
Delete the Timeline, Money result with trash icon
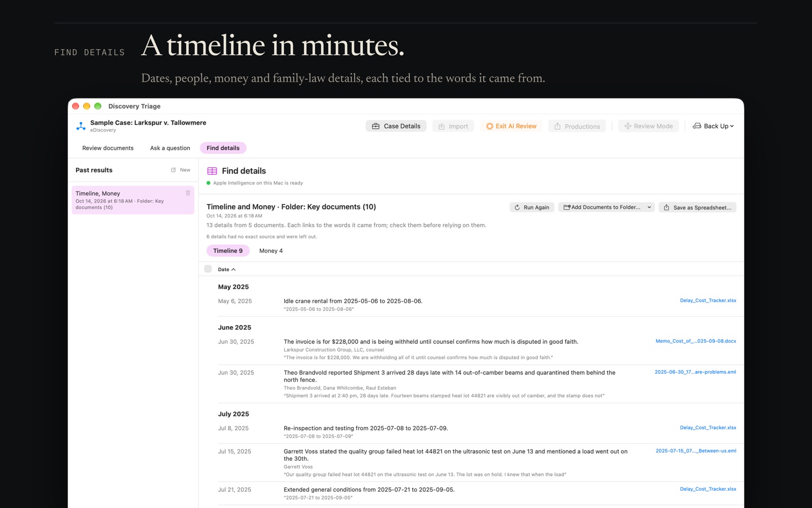point(188,193)
